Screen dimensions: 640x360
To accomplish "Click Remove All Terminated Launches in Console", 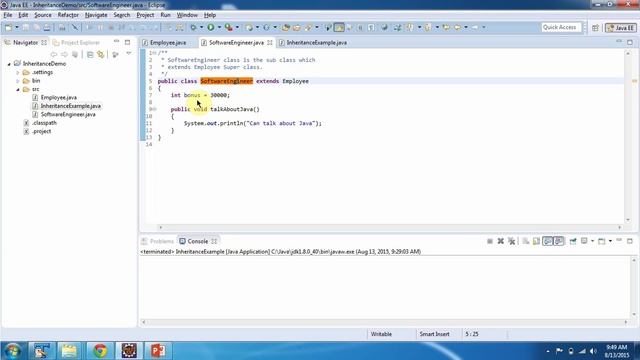I will click(511, 241).
